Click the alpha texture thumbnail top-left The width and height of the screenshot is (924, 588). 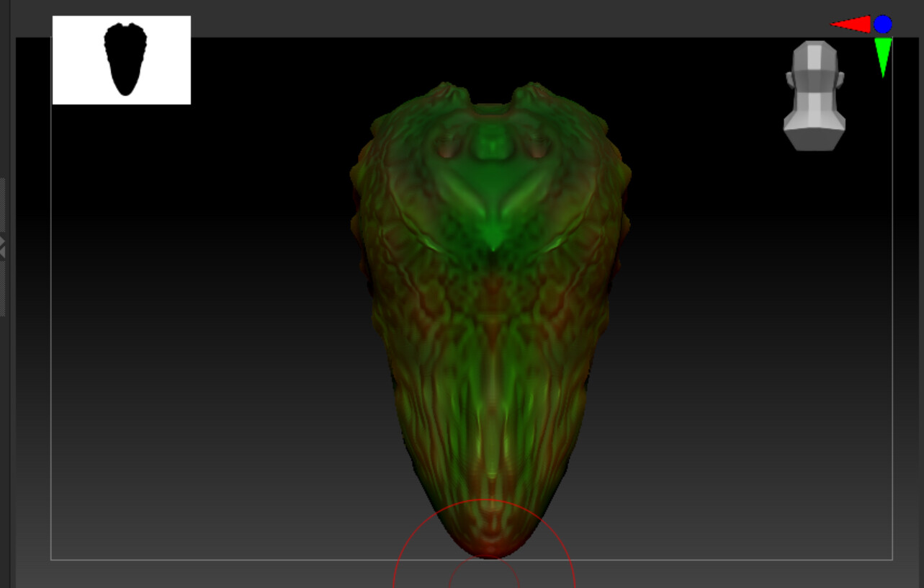tap(65, 25)
